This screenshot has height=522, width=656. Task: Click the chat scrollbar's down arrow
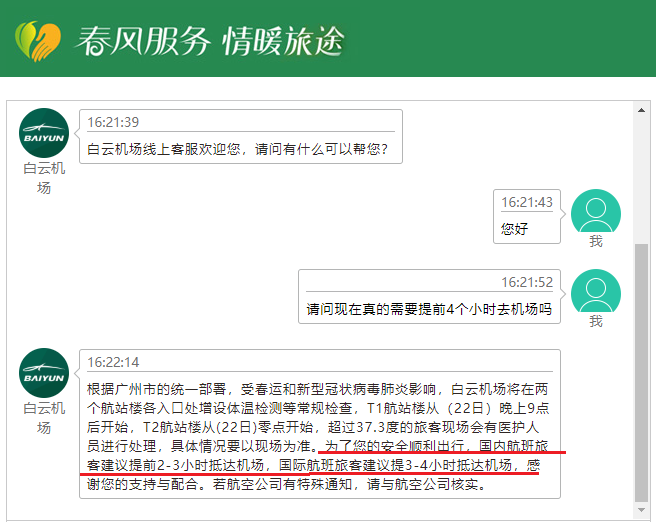(x=641, y=510)
